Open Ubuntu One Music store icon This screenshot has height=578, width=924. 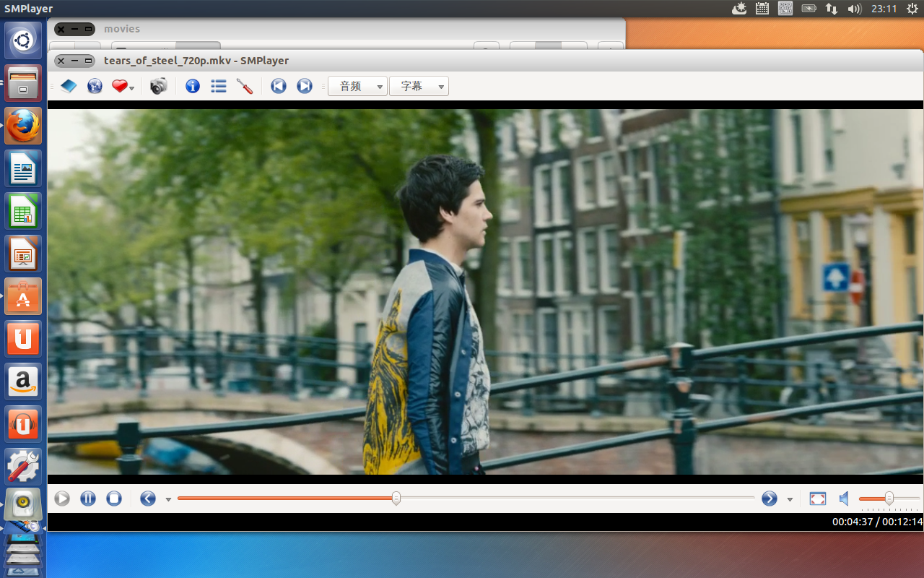tap(23, 423)
